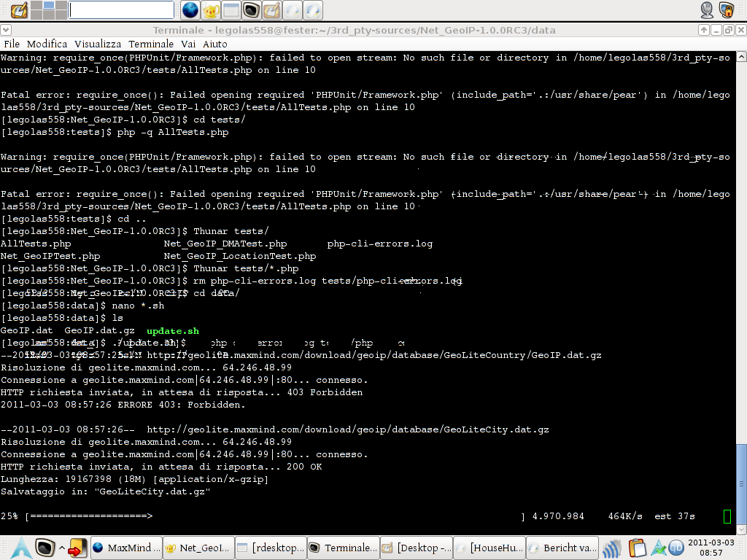
Task: Click the lock icon in the top panel
Action: [726, 10]
